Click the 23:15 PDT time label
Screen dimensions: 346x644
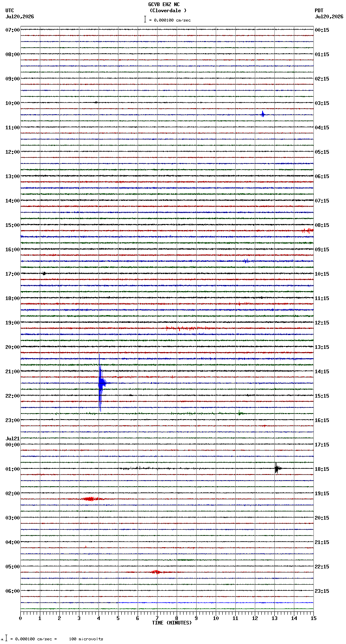pos(322,591)
